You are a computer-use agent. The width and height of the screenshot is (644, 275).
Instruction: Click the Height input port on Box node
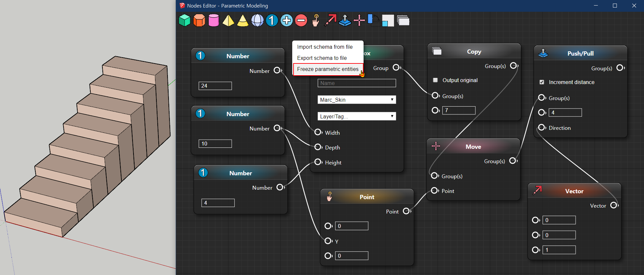(318, 162)
